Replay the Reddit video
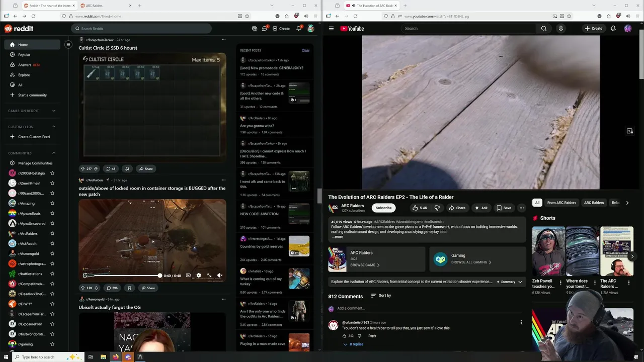This screenshot has height=362, width=644. tap(85, 276)
